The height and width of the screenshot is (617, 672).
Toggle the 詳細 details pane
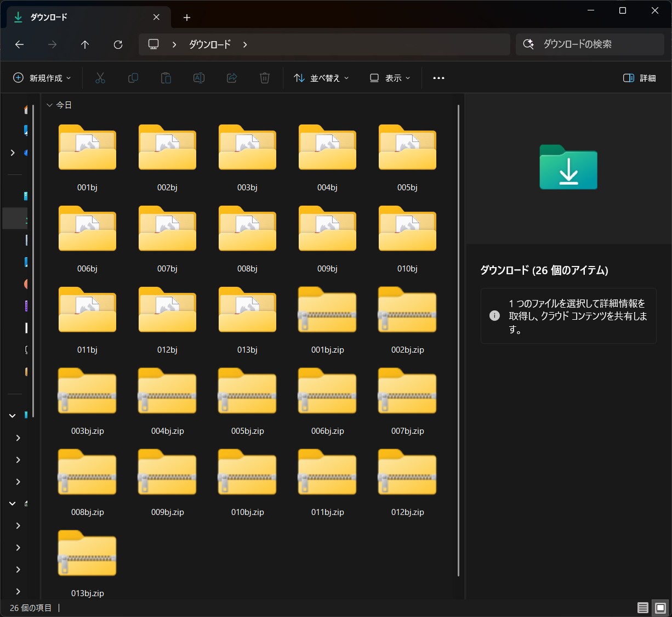tap(640, 78)
